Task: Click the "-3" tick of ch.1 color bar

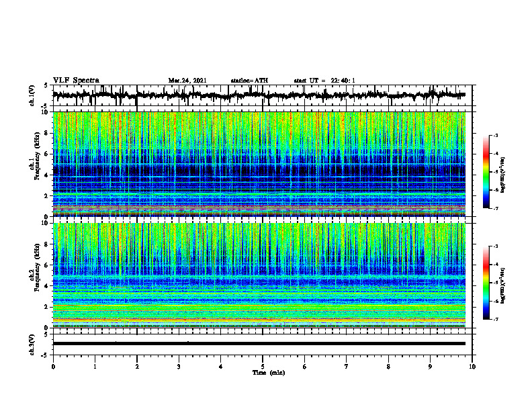Action: 496,135
